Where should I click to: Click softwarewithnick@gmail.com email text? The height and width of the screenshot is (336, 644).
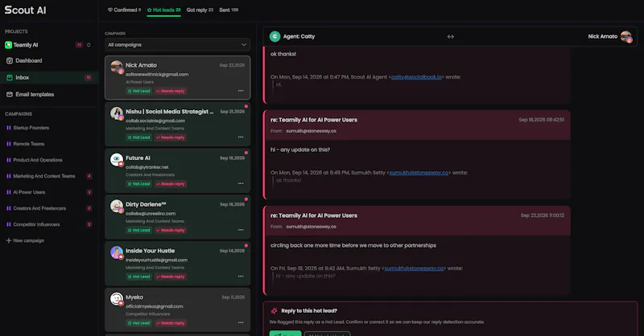point(157,75)
